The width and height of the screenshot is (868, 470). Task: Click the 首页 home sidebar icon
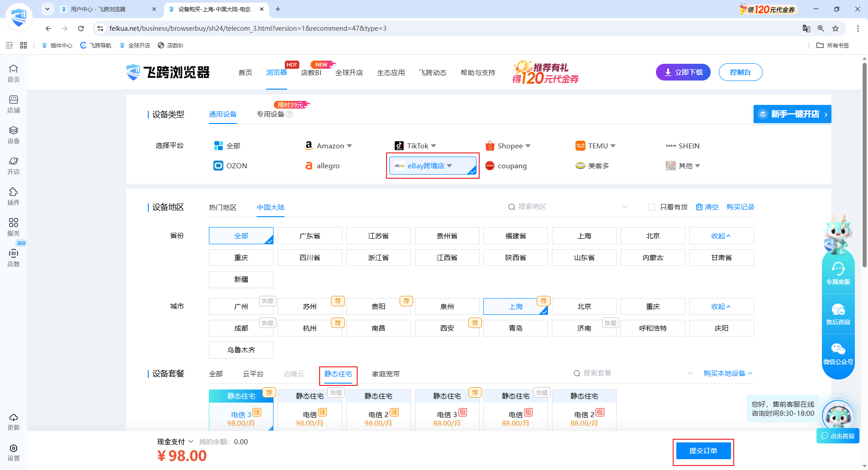pos(14,73)
